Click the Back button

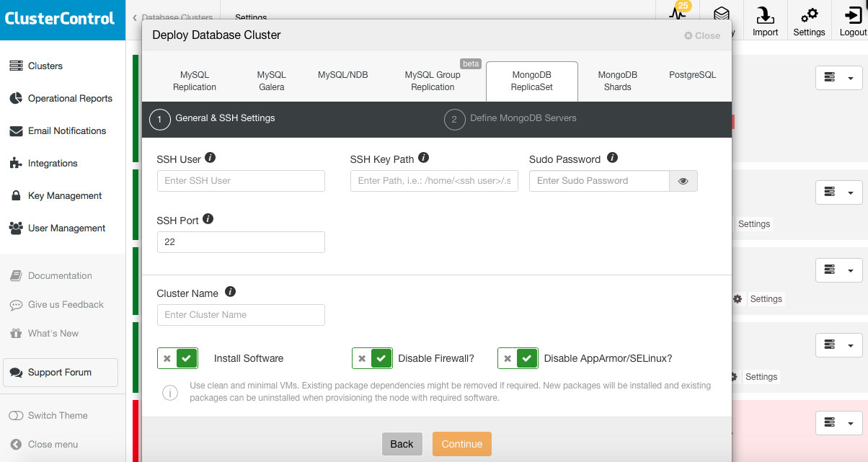402,444
